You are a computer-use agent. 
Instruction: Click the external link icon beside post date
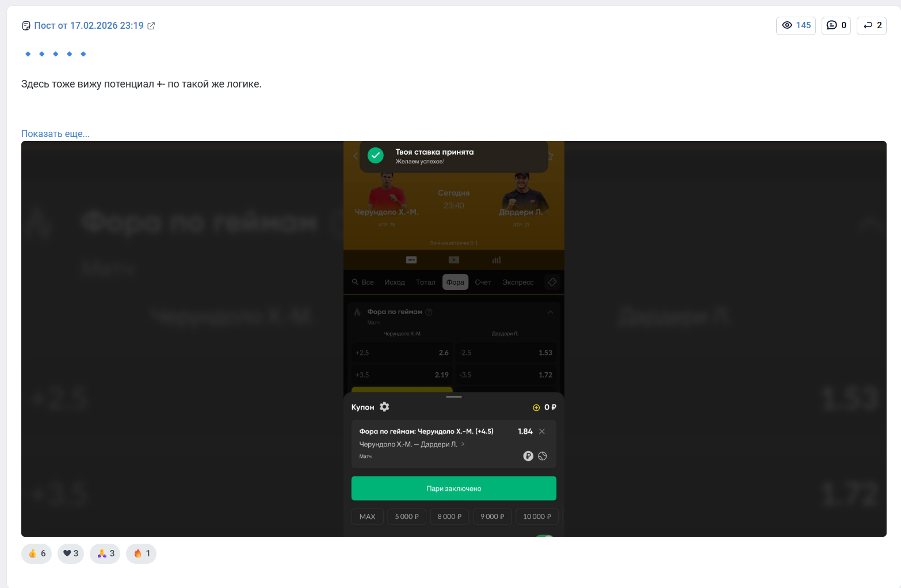point(151,26)
